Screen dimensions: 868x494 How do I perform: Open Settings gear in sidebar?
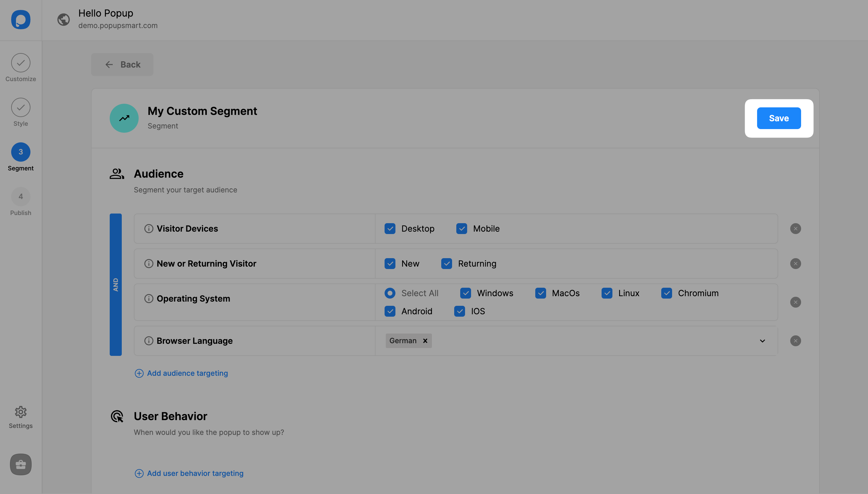(21, 412)
